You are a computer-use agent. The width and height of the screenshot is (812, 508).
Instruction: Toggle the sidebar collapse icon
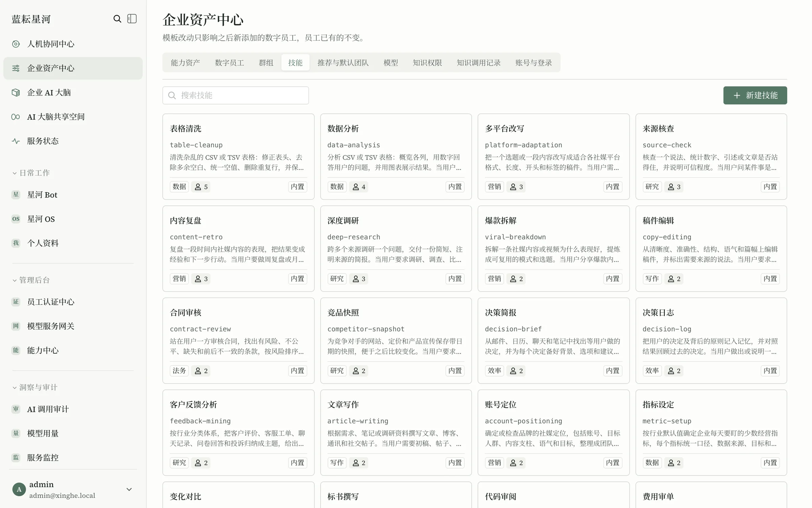pos(132,19)
